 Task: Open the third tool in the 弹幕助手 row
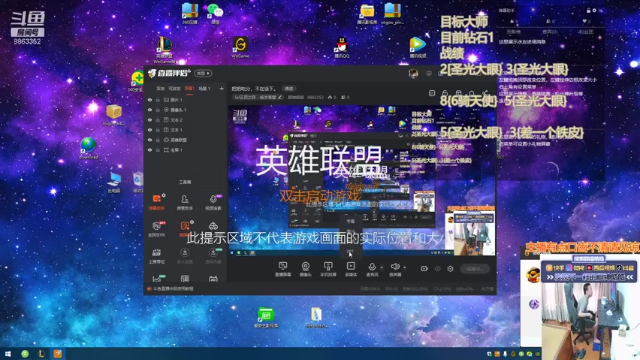(x=213, y=202)
